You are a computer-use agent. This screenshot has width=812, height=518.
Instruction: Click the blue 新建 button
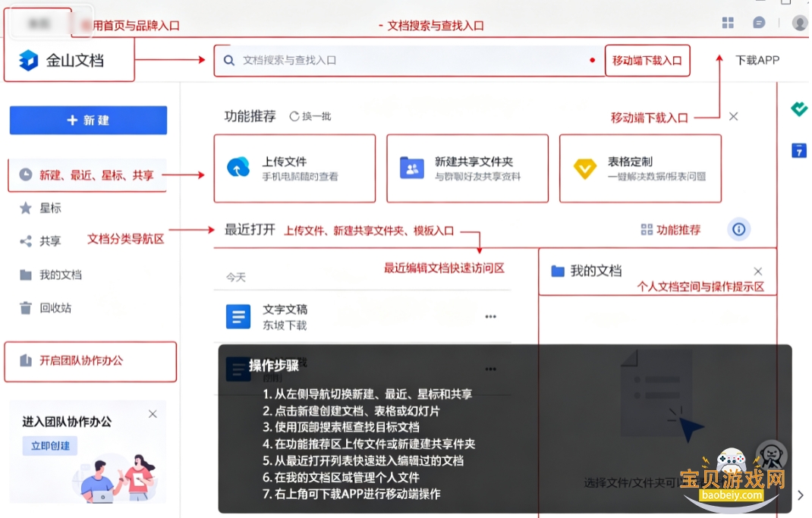click(89, 120)
